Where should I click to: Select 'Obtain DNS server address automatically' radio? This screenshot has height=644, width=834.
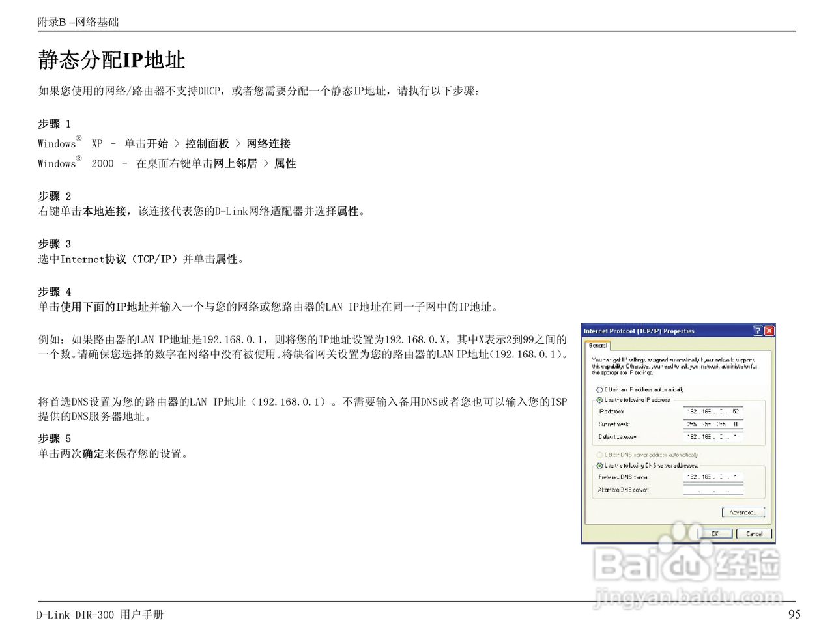[x=599, y=455]
